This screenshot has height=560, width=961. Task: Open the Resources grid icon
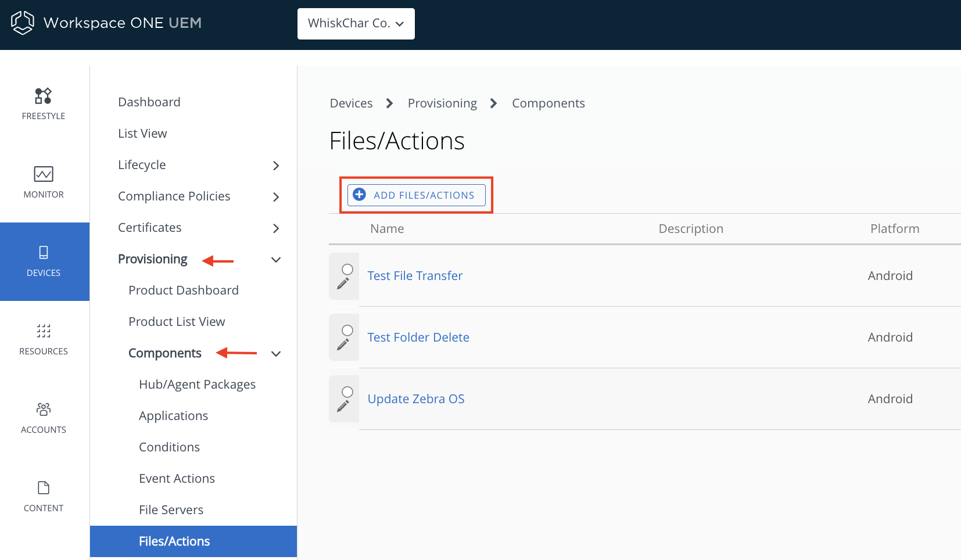click(x=44, y=331)
